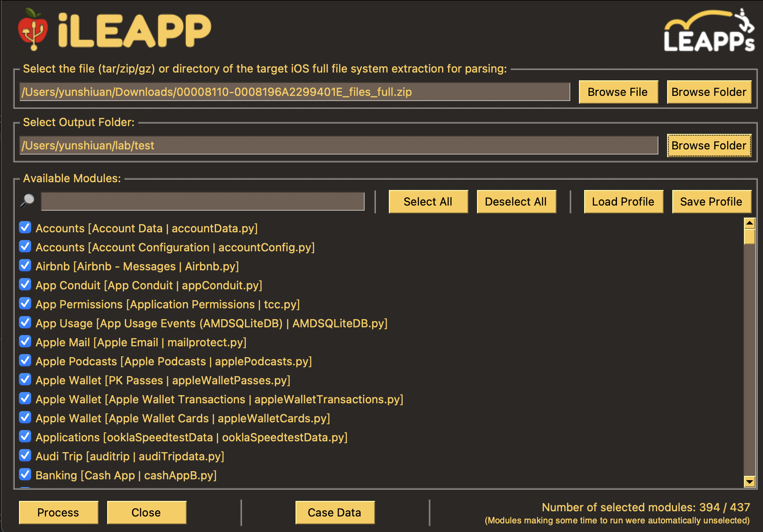Click Select All modules button
763x532 pixels.
[x=428, y=202]
